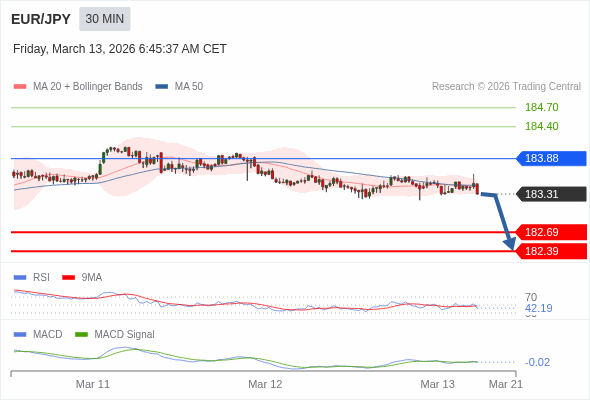590x400 pixels.
Task: Click the blue 183.88 pivot tag
Action: 551,158
